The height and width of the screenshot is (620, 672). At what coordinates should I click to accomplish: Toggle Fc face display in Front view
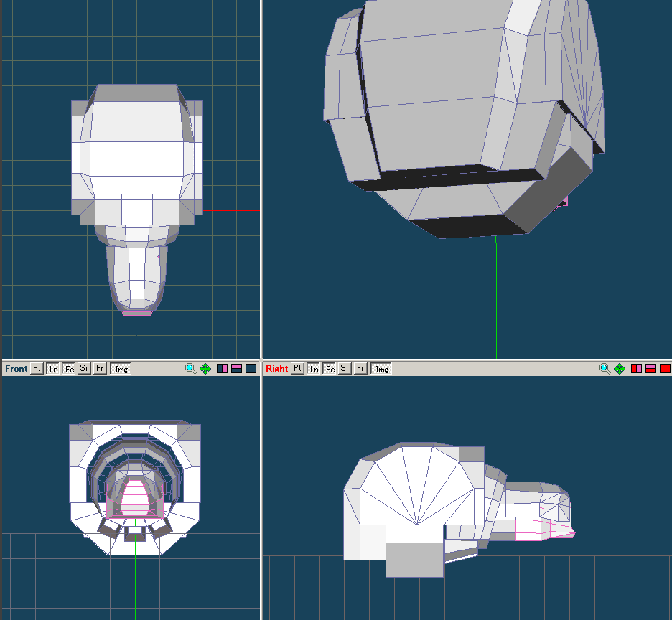pos(69,369)
